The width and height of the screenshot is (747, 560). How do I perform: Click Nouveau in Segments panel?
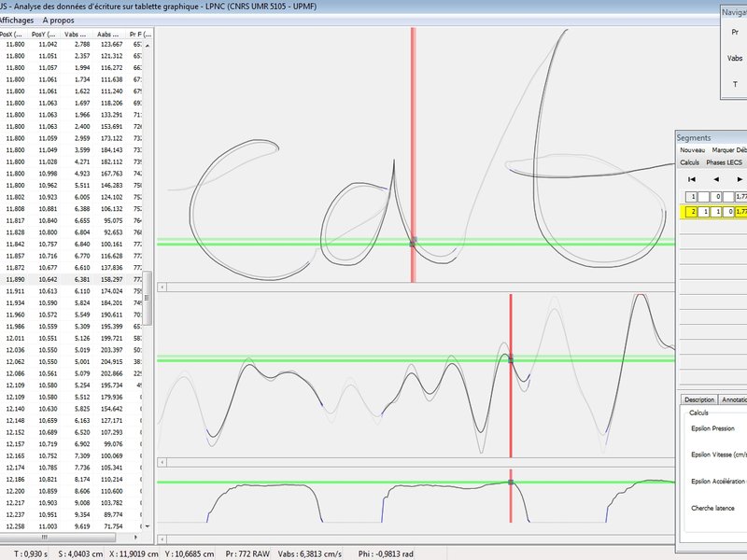pos(692,149)
